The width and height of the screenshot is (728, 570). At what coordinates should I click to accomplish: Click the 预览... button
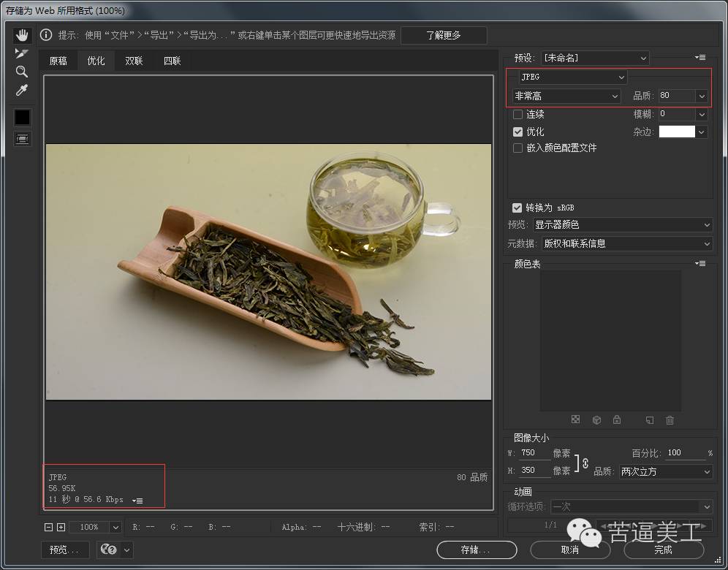[64, 550]
